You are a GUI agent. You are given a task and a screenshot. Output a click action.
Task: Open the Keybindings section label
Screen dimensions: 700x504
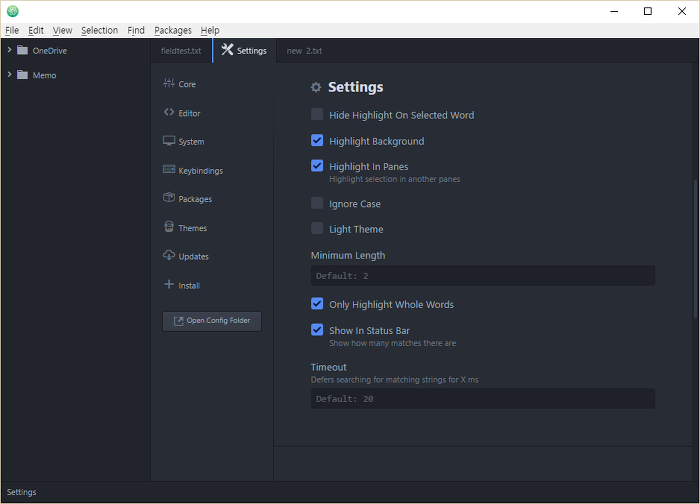click(x=200, y=171)
